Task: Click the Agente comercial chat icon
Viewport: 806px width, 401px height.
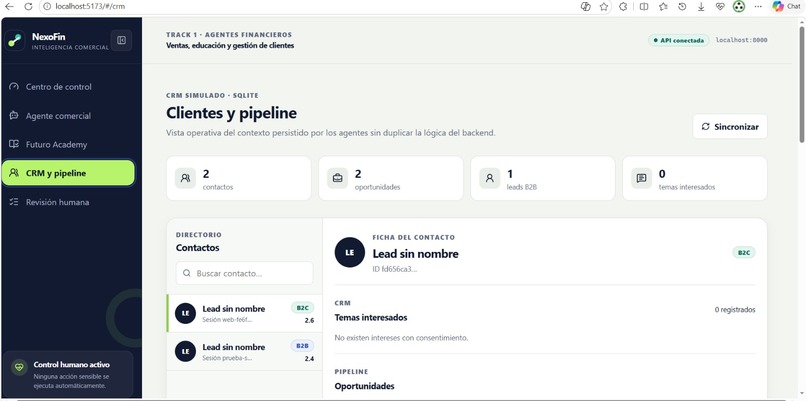Action: pyautogui.click(x=14, y=116)
